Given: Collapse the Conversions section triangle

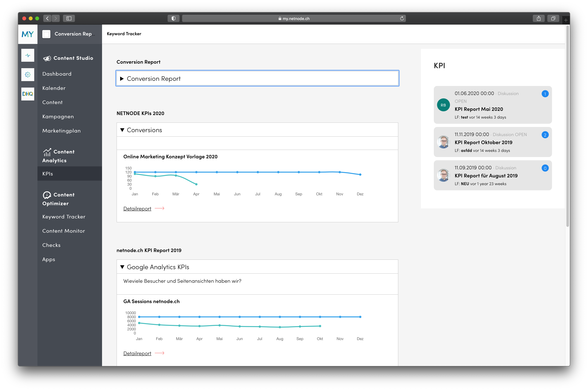Looking at the screenshot, I should pos(122,130).
